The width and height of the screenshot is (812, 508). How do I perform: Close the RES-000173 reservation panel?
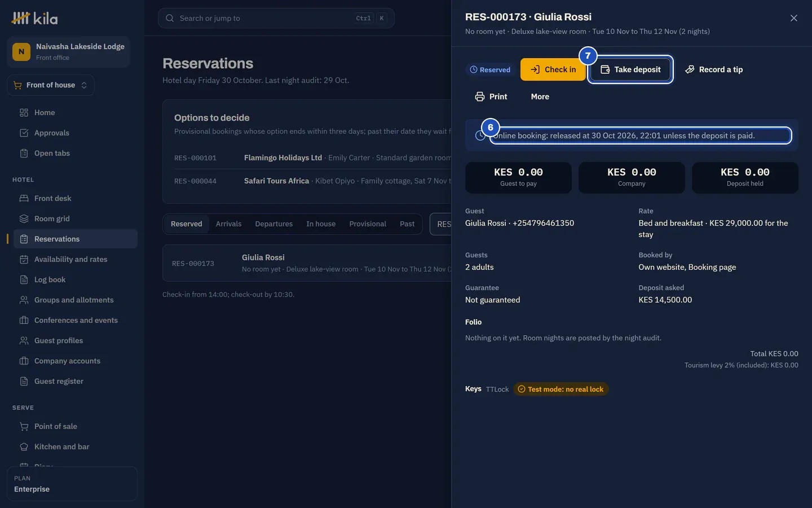click(x=794, y=18)
